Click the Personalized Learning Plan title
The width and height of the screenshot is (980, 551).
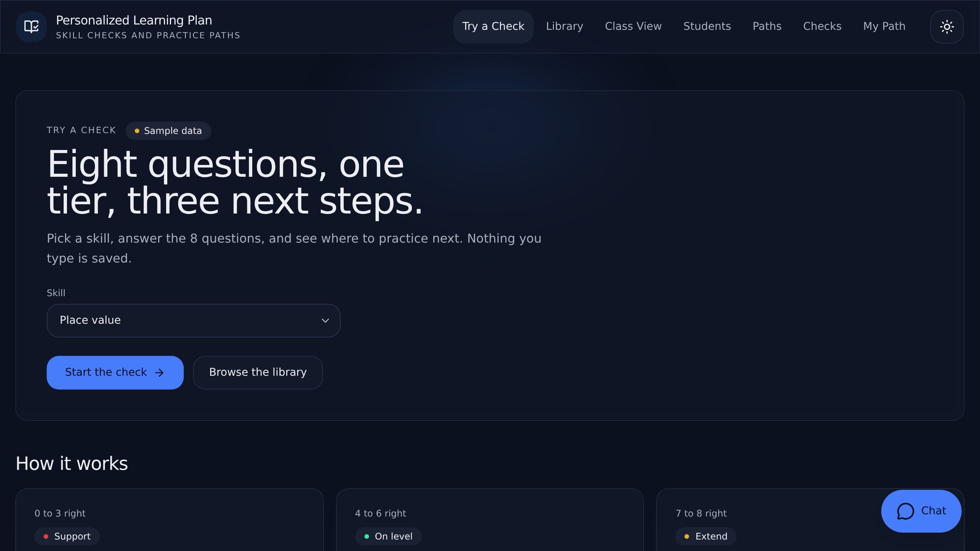pos(134,20)
